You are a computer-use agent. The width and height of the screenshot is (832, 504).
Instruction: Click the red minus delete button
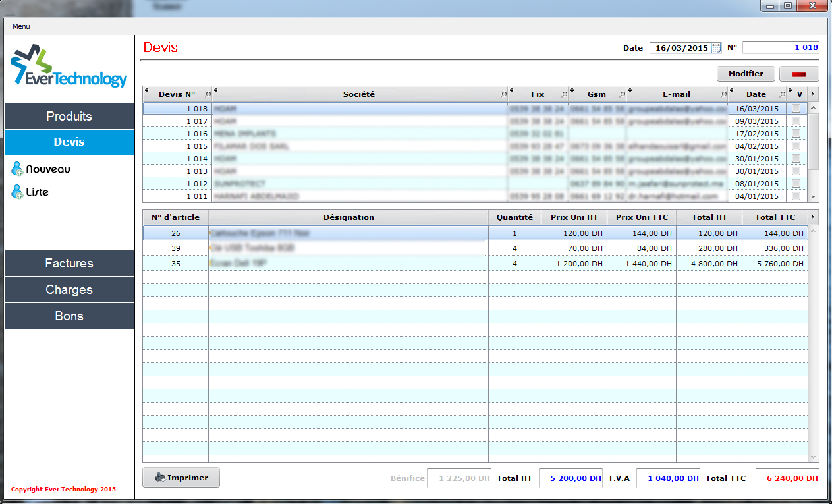click(799, 74)
